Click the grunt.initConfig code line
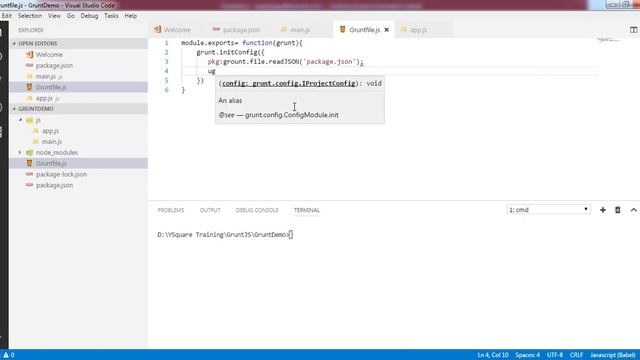This screenshot has height=360, width=640. coord(230,52)
